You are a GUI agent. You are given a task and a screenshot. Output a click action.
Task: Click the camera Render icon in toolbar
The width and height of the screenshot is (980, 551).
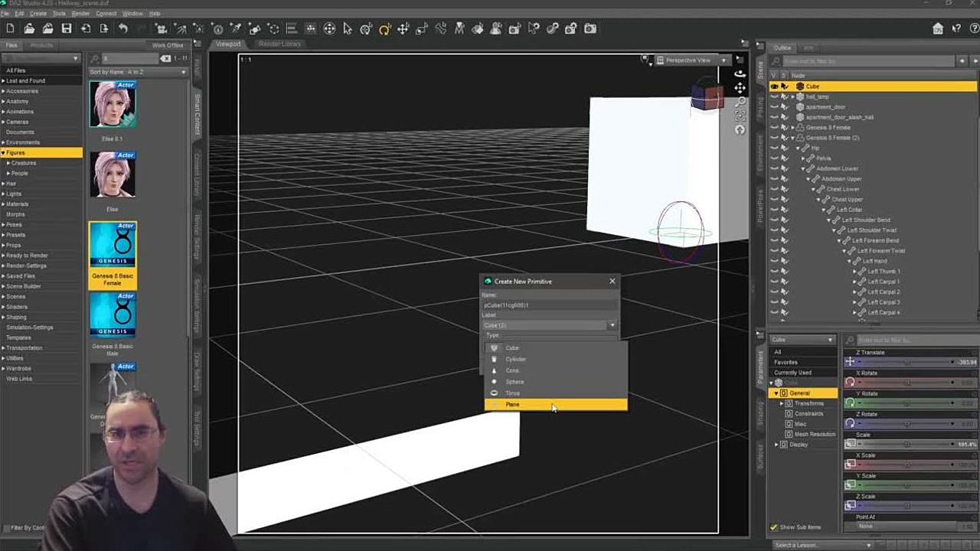[590, 29]
